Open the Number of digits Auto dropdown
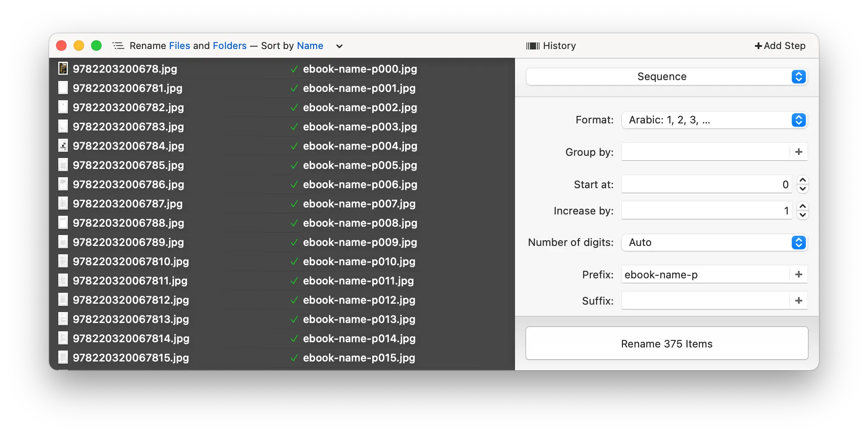868x435 pixels. (714, 242)
